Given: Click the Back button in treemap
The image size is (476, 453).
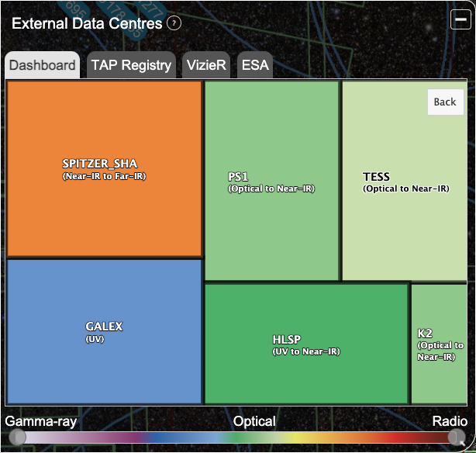Looking at the screenshot, I should (445, 102).
